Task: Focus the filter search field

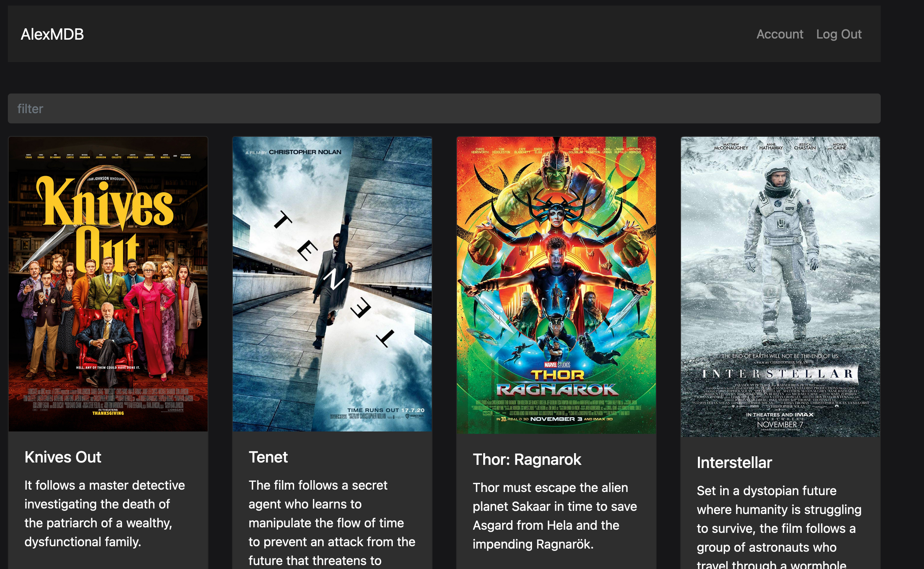Action: click(444, 108)
